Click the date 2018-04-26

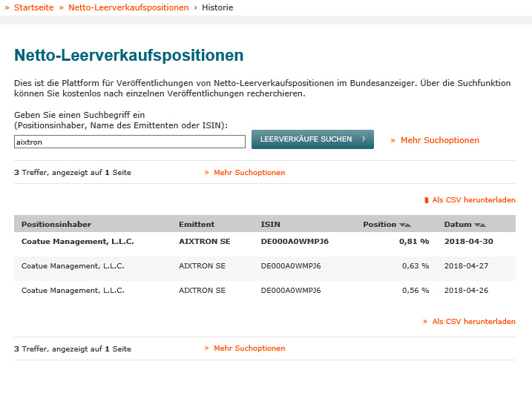[466, 290]
